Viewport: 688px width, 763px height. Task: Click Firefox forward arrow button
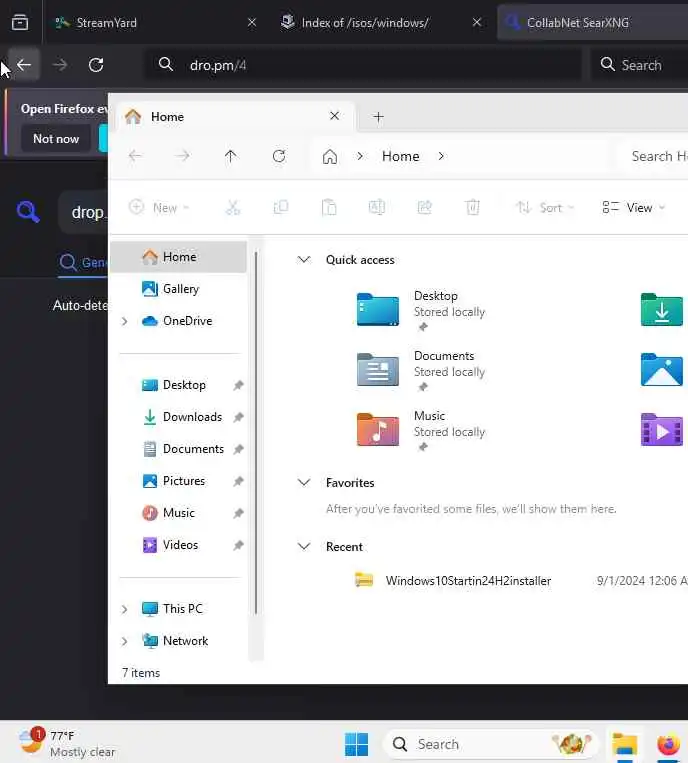[60, 65]
